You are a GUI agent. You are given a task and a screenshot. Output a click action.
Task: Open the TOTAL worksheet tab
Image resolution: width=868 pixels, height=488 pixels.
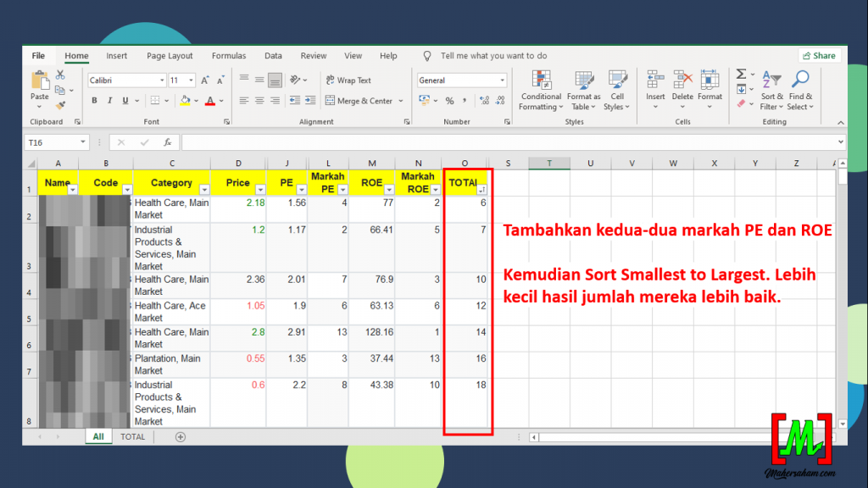click(132, 437)
